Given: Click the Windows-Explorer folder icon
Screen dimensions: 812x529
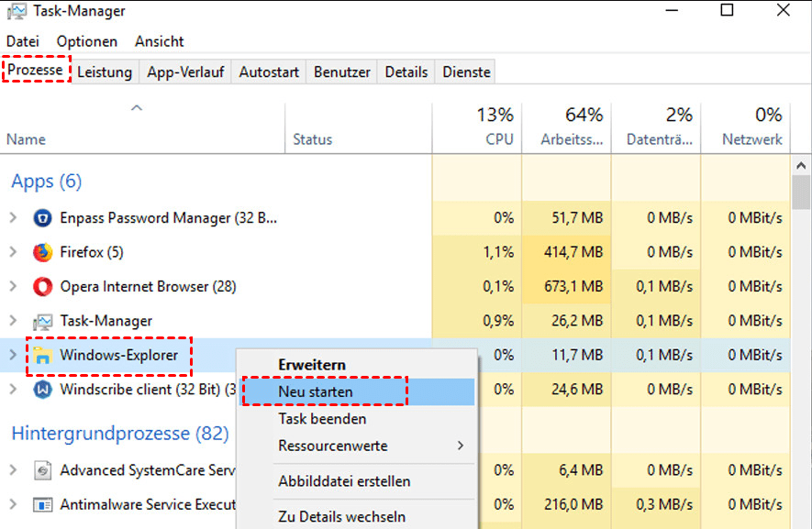Looking at the screenshot, I should pyautogui.click(x=42, y=355).
